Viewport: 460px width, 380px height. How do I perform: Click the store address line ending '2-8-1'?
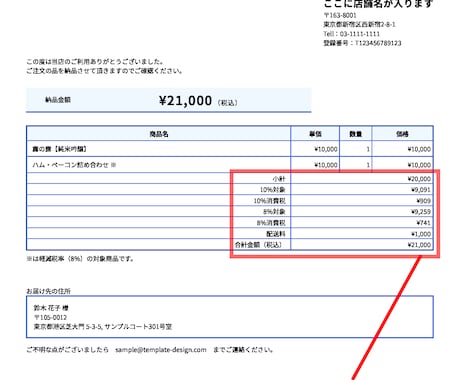[359, 25]
